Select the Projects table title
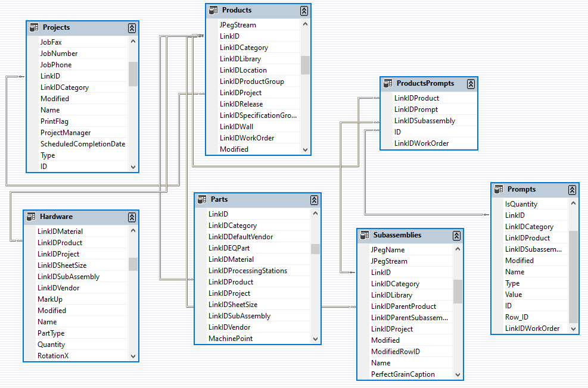 point(56,27)
